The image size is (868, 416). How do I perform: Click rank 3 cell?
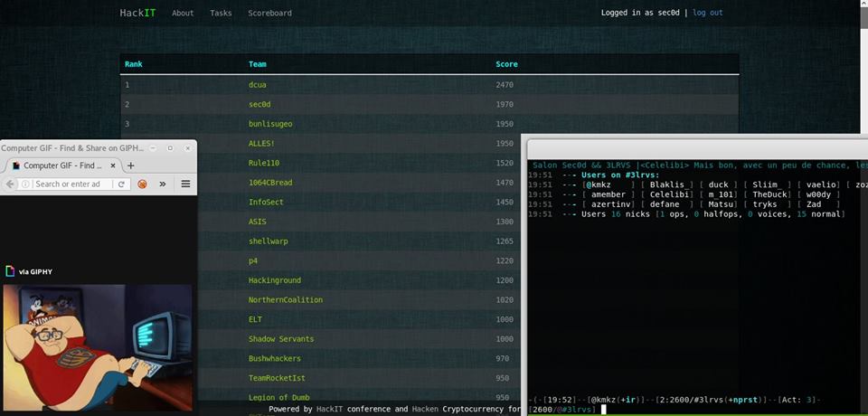coord(127,124)
